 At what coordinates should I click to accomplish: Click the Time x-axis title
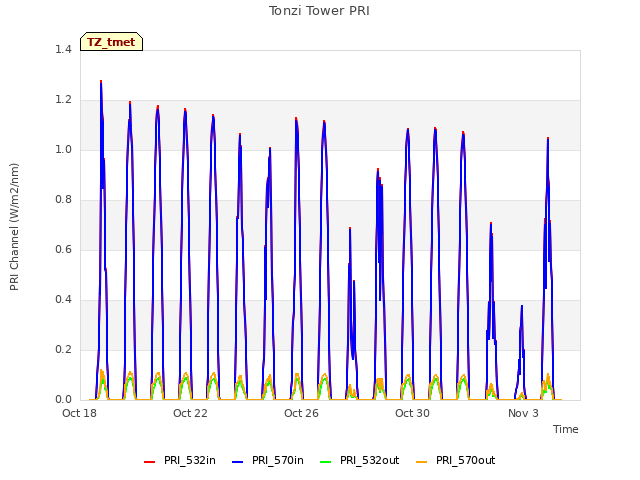[566, 429]
